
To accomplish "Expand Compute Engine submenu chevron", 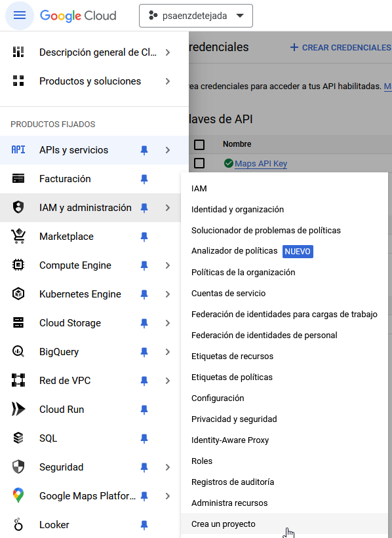I will [x=168, y=265].
